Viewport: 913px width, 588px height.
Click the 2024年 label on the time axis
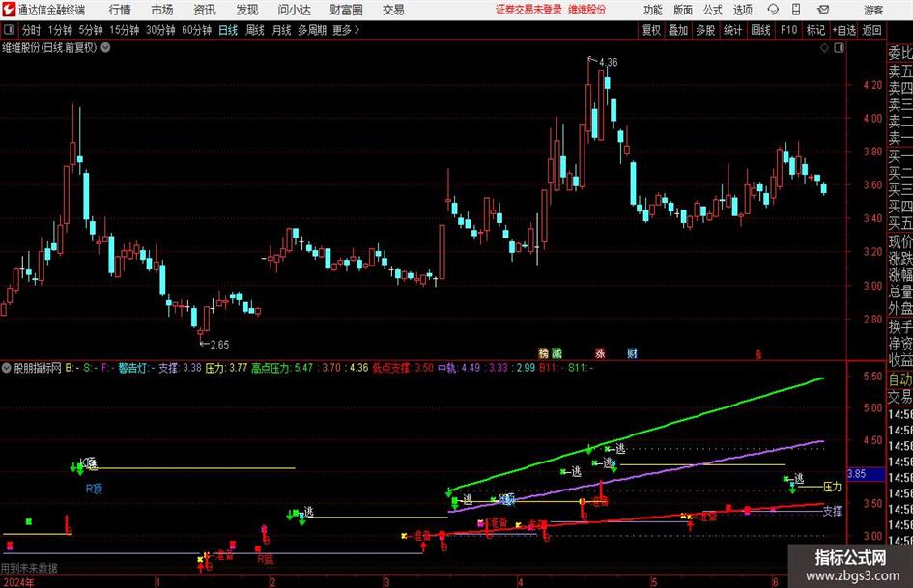pos(18,582)
